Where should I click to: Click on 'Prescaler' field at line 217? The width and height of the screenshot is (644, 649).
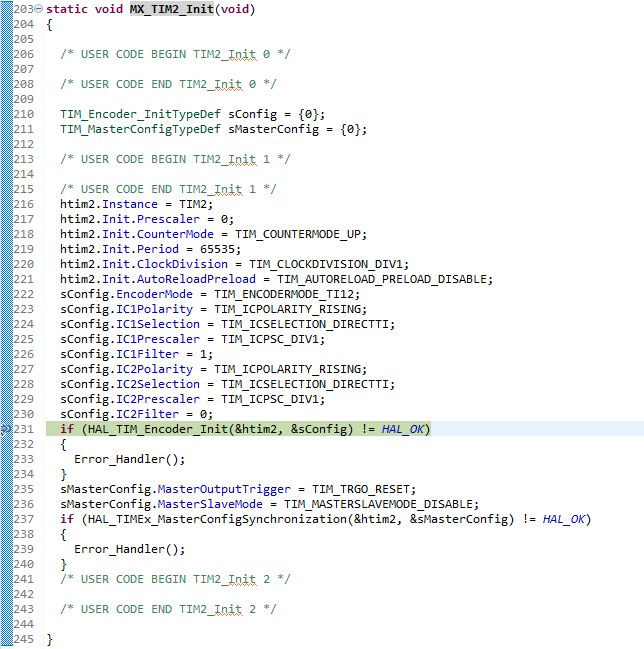(x=168, y=219)
